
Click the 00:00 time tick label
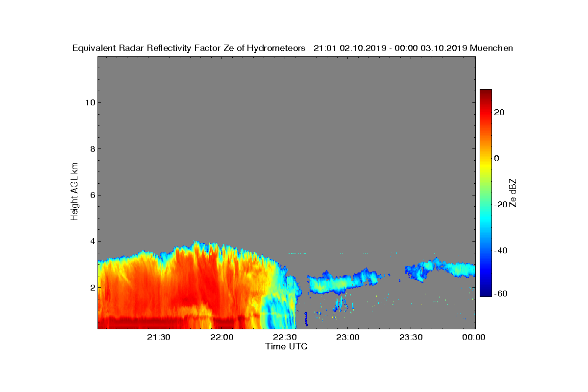(473, 337)
